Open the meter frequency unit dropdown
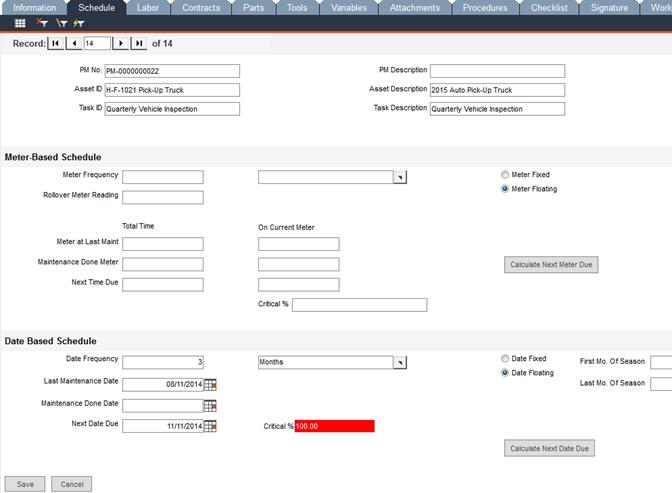The width and height of the screenshot is (672, 493). point(400,177)
